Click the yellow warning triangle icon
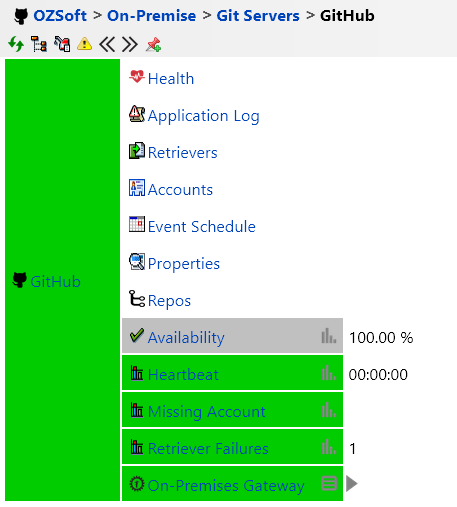 point(84,44)
